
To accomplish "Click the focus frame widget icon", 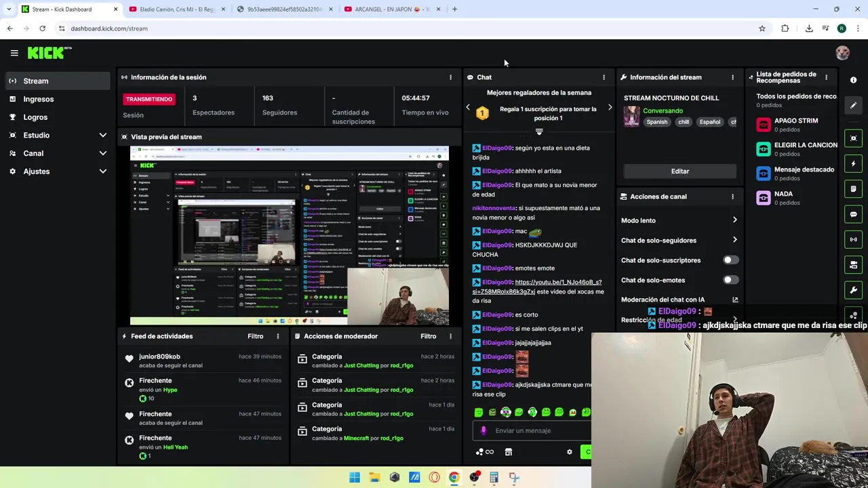I will (853, 138).
